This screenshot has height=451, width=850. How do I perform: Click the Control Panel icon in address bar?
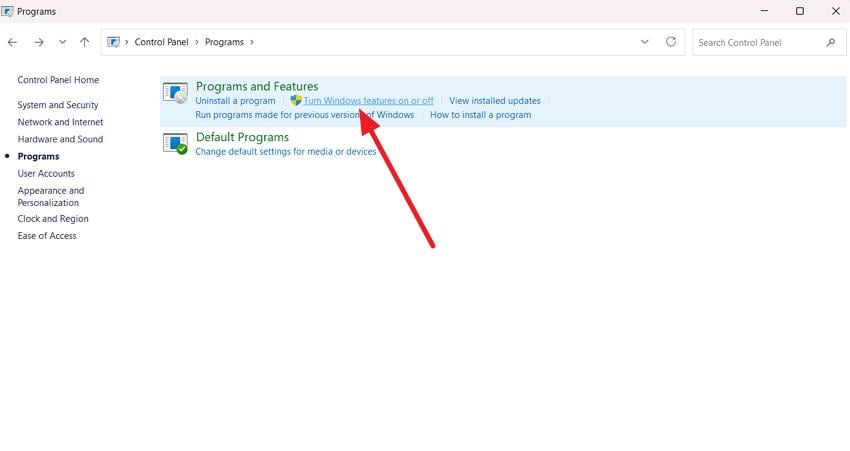[x=113, y=42]
